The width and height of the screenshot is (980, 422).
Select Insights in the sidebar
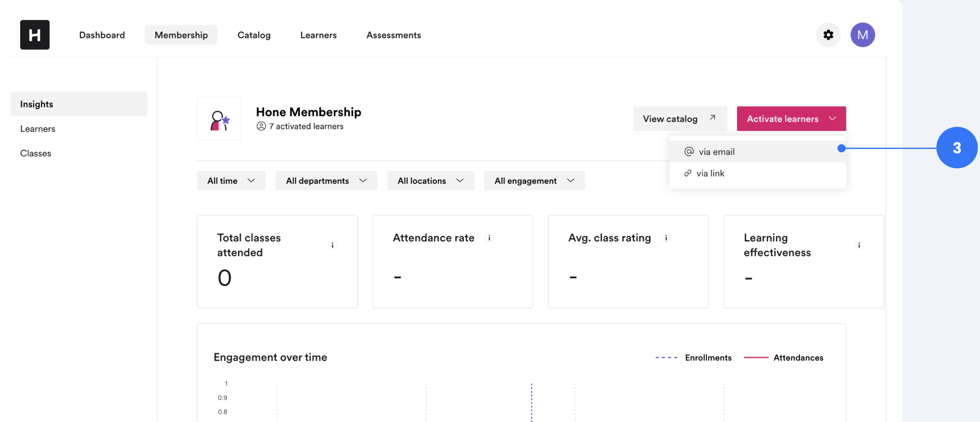tap(79, 104)
